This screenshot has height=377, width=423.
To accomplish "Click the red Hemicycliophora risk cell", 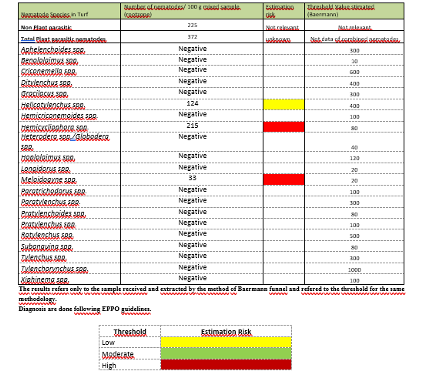I will (284, 127).
